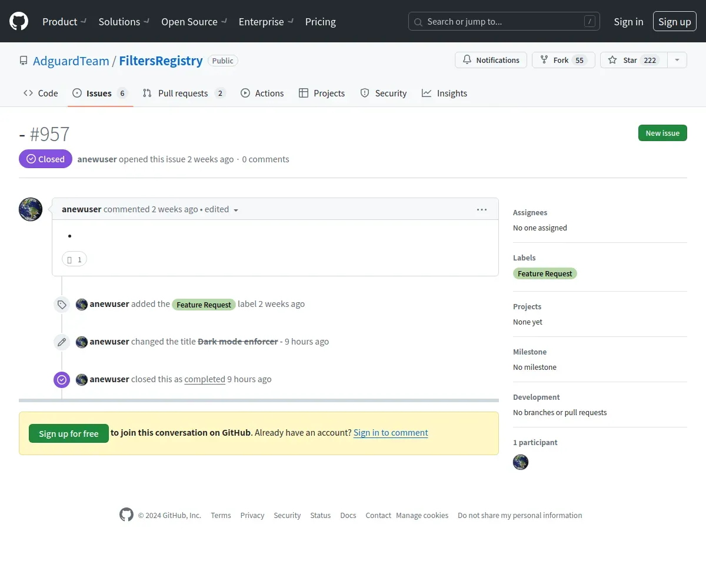Click the completed link
Viewport: 706px width, 588px height.
pos(205,379)
